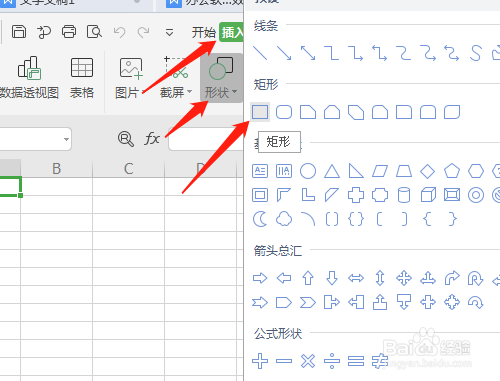500x381 pixels.
Task: Select the equals formula shape
Action: coord(356,361)
